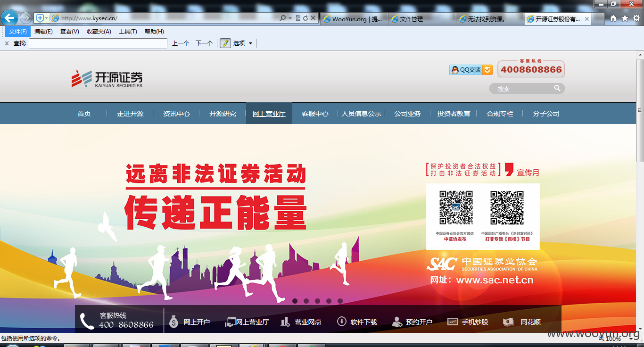Open 走进开源 navigation link
The height and width of the screenshot is (347, 644).
pyautogui.click(x=131, y=114)
